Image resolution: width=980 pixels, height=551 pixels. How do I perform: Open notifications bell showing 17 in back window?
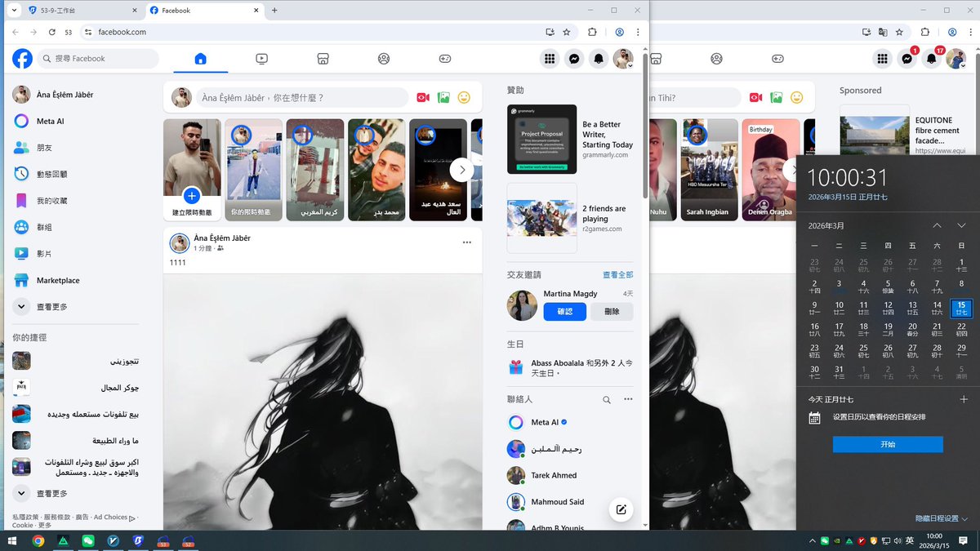932,59
